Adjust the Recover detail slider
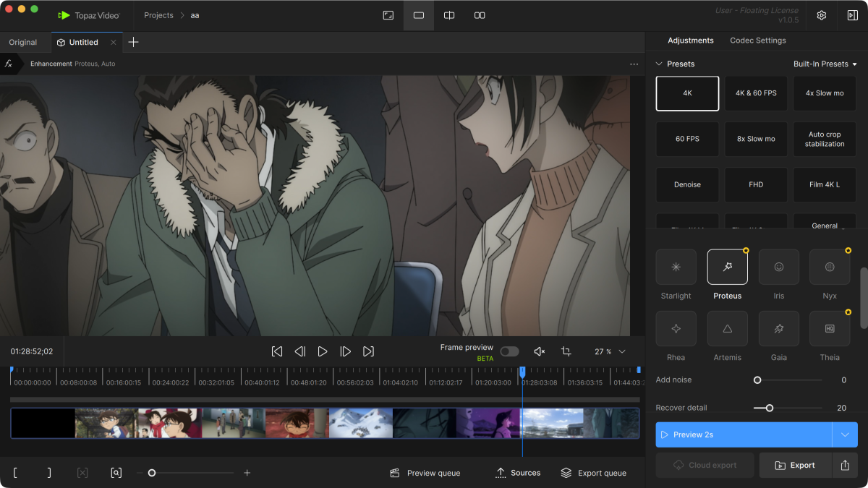Screen dimensions: 868x488 click(x=770, y=408)
